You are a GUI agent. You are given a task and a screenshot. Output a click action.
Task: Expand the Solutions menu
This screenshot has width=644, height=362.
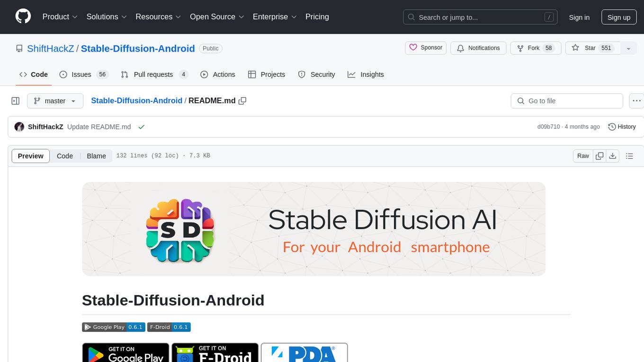(107, 17)
